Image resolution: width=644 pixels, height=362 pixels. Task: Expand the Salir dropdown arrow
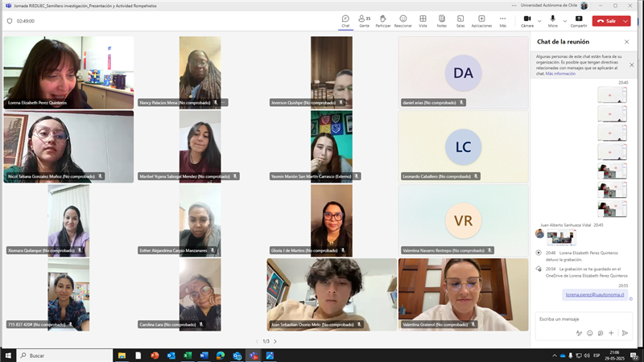[x=625, y=21]
